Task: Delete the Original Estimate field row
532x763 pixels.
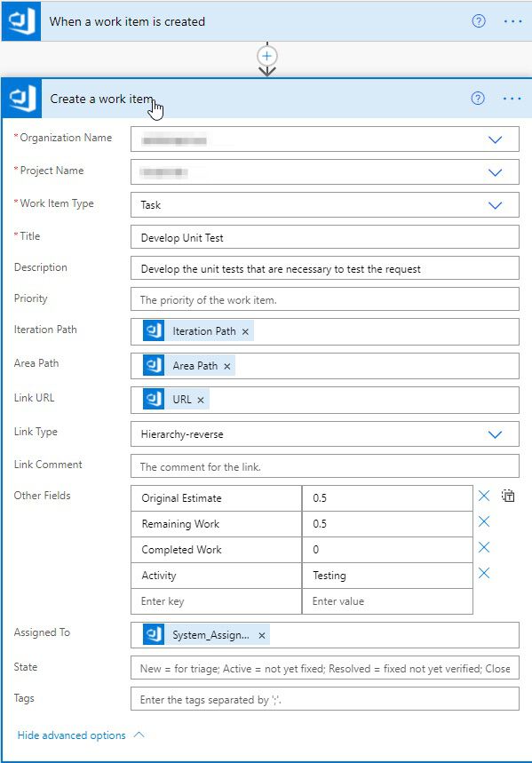Action: click(x=484, y=496)
